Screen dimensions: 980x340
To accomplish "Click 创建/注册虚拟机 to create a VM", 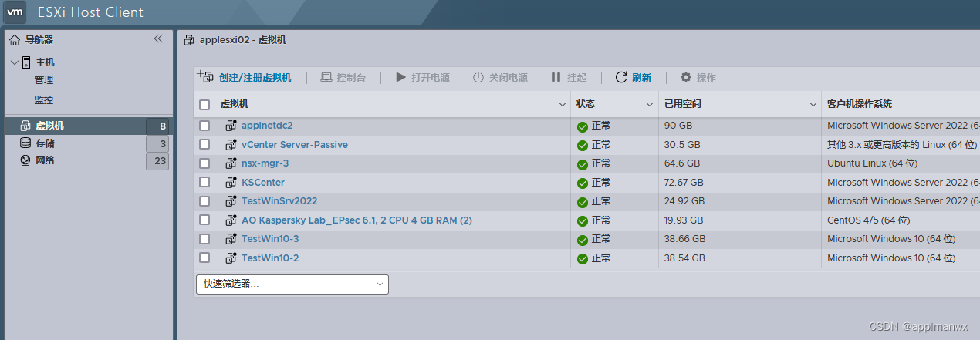I will coord(245,77).
